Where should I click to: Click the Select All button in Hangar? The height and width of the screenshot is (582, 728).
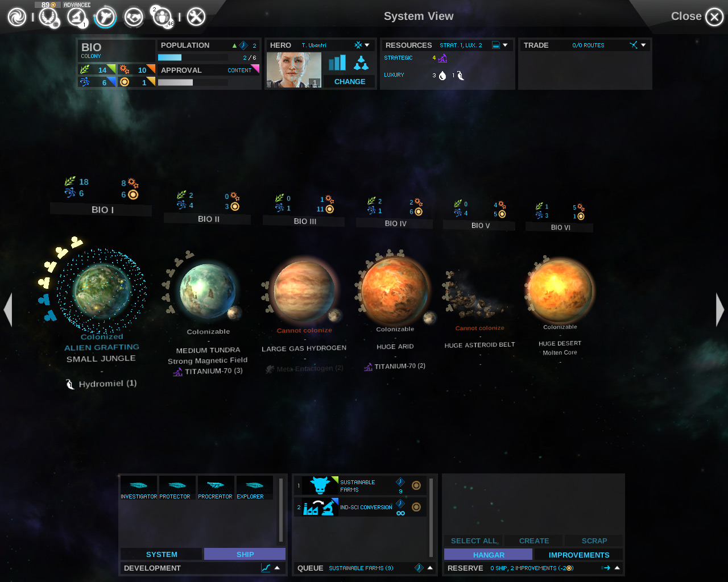point(474,541)
